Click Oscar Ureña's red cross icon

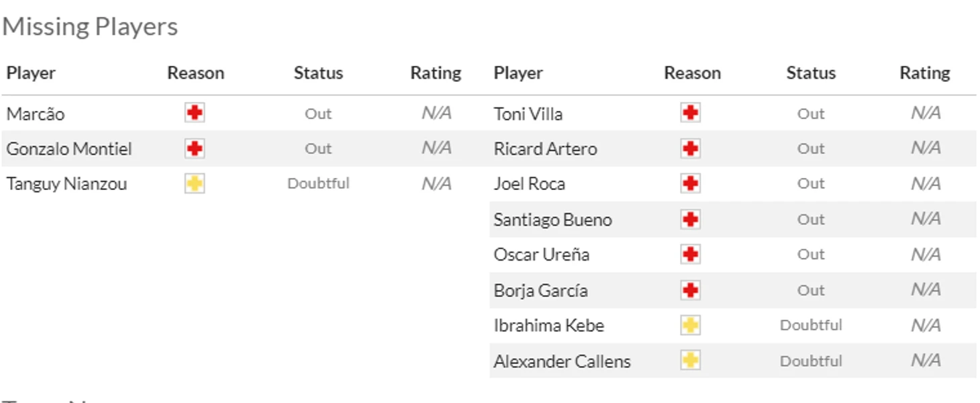[x=691, y=255]
